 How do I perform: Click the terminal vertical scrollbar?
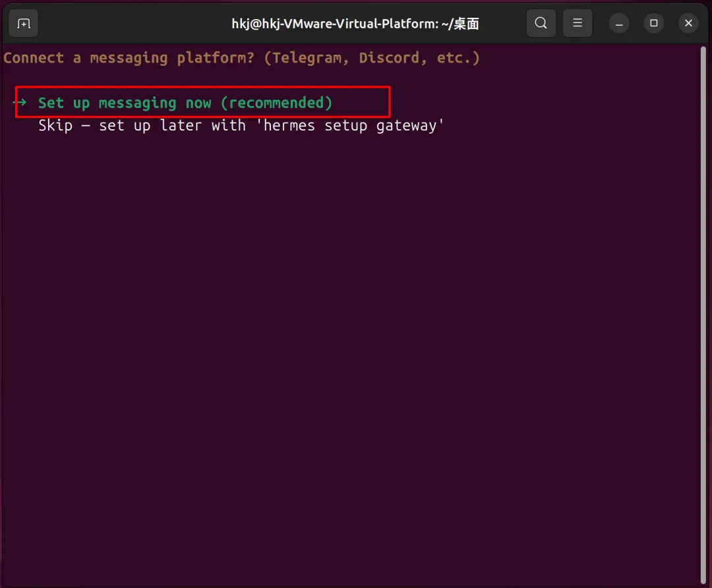click(x=703, y=314)
